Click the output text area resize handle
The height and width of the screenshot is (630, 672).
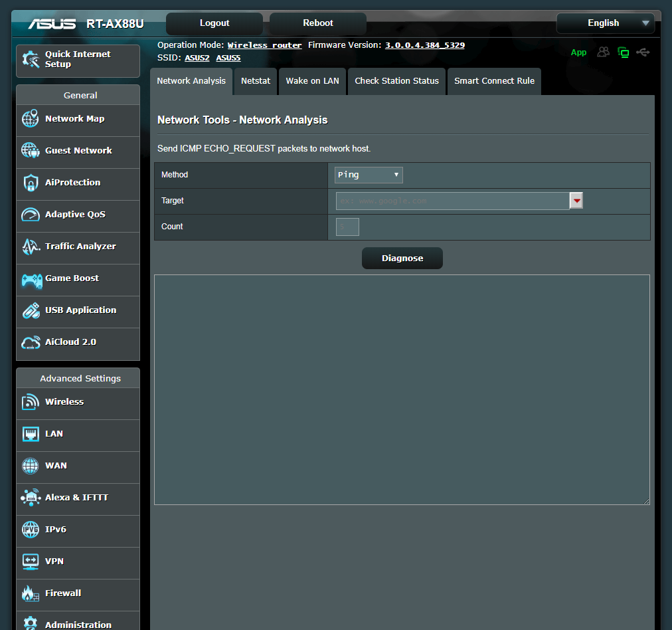point(646,501)
